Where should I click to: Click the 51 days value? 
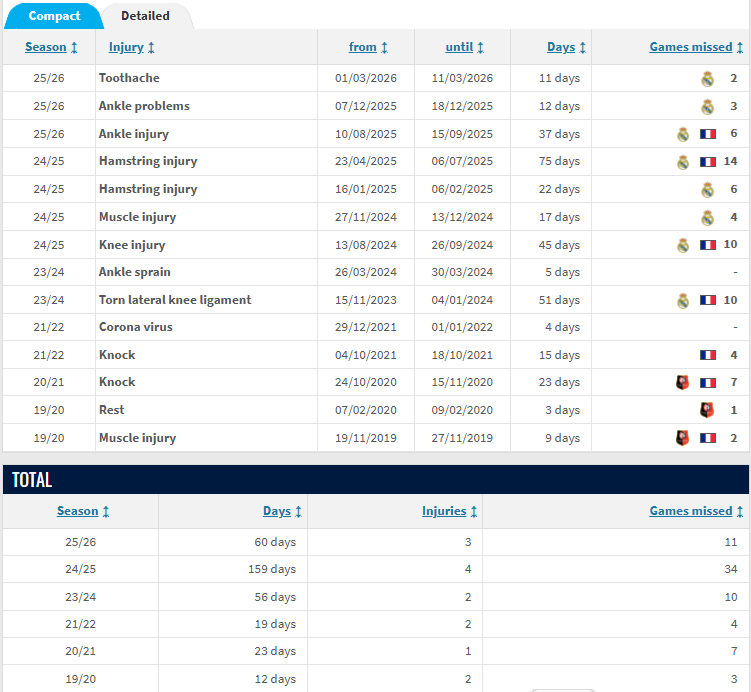point(559,300)
